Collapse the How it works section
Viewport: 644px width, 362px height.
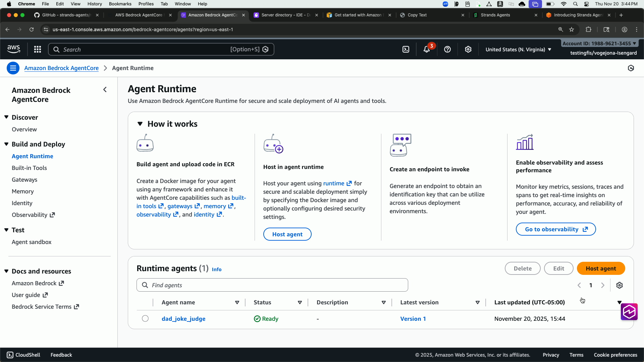click(x=140, y=124)
